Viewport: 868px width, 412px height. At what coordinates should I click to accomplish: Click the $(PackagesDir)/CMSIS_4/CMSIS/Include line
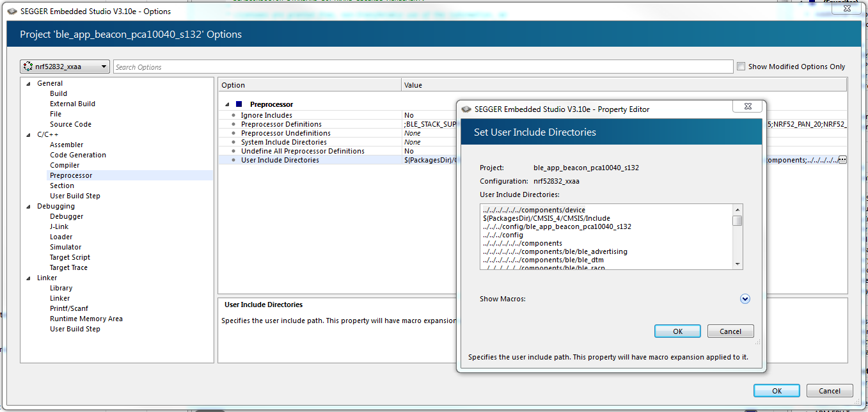pyautogui.click(x=547, y=218)
